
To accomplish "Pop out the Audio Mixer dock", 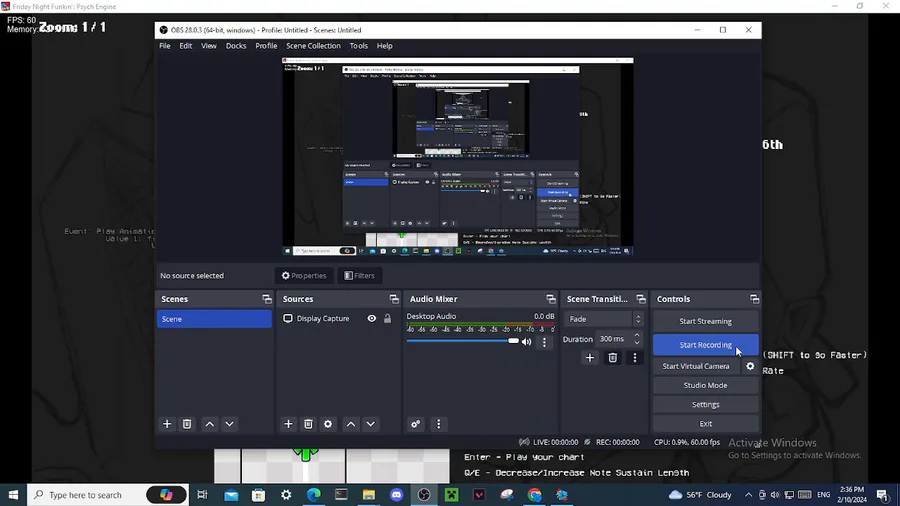I will [x=551, y=299].
